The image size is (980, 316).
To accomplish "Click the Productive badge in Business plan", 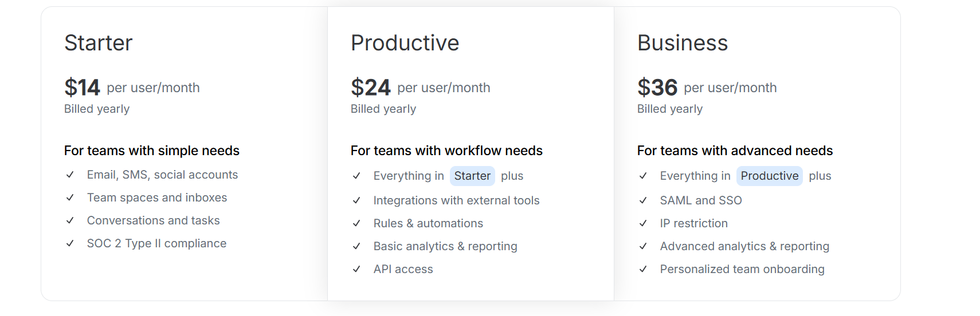I will click(769, 176).
